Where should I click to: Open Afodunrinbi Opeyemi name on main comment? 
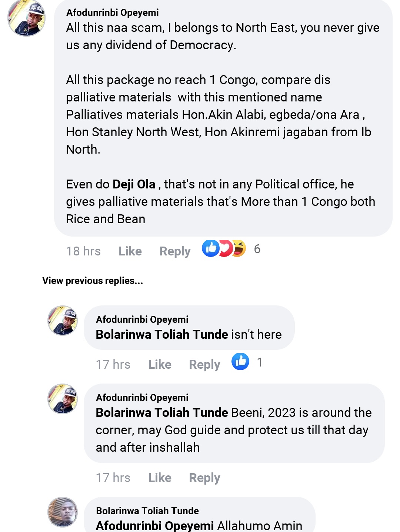113,13
